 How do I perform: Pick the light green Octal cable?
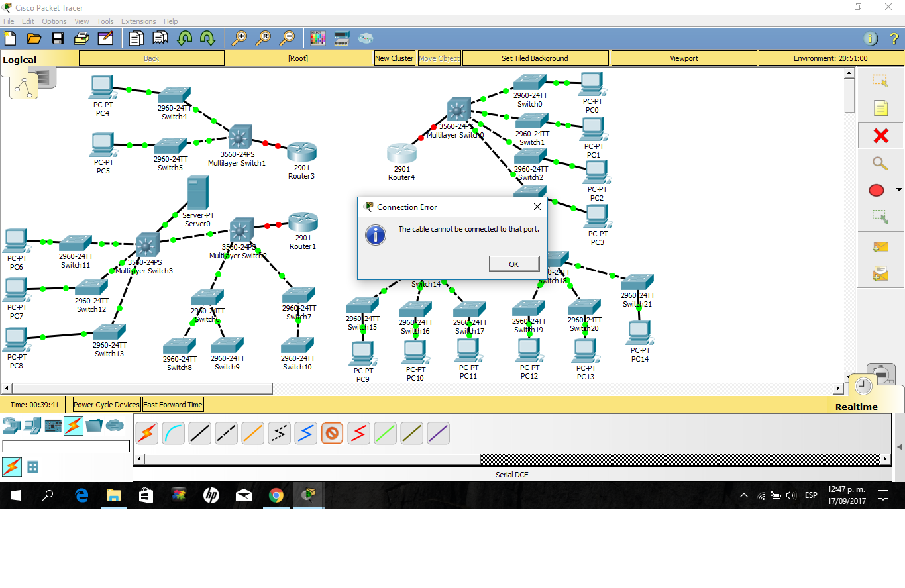[386, 434]
